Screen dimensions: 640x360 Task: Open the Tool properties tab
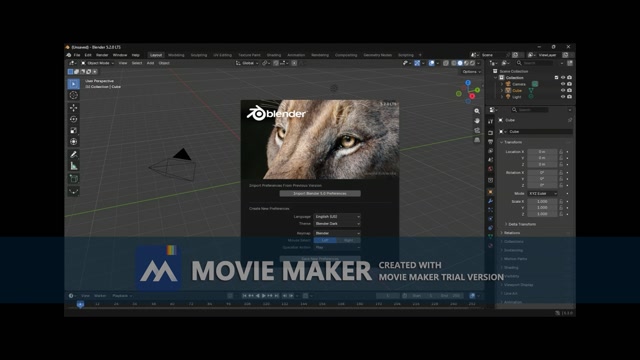(490, 122)
